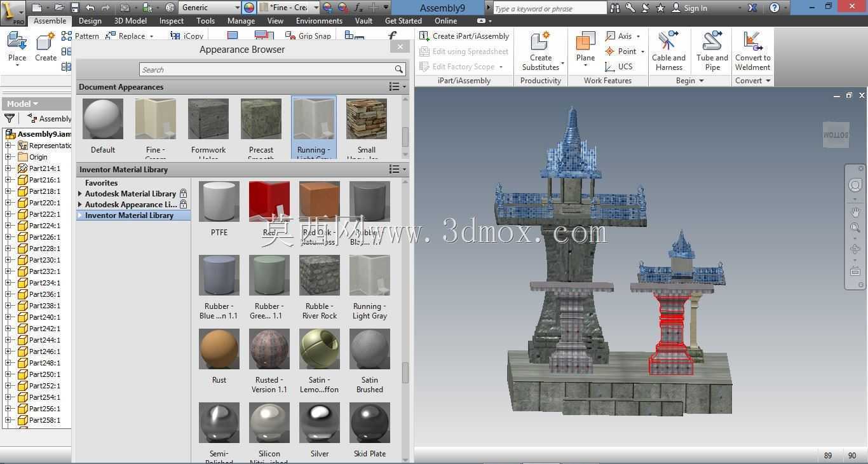
Task: Switch to the Design ribbon tab
Action: (90, 21)
